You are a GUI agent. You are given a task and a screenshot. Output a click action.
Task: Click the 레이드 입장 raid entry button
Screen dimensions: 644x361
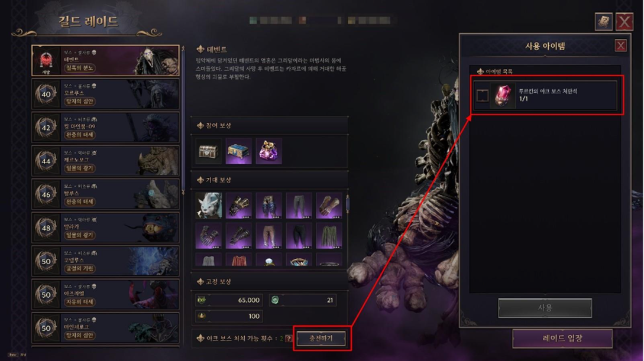point(562,339)
